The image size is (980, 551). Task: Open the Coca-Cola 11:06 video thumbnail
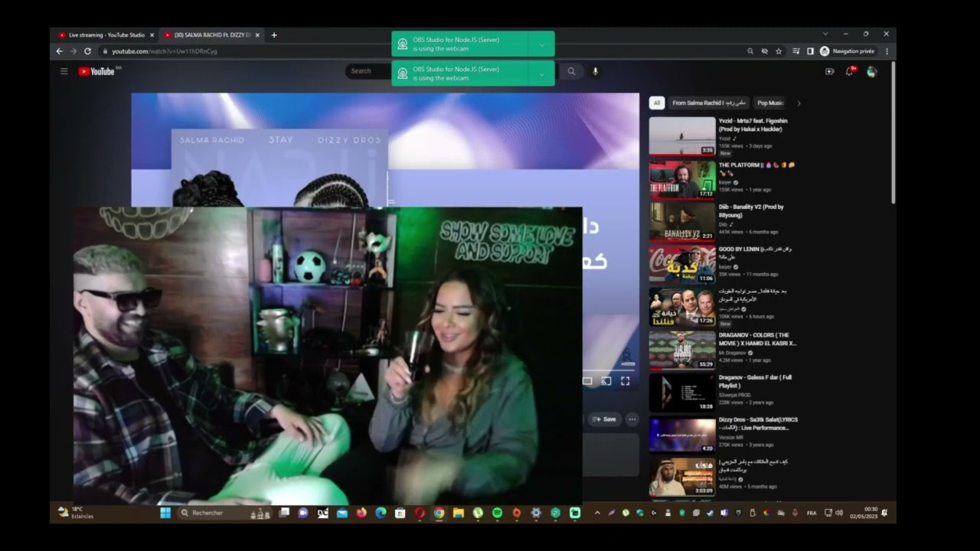pos(682,265)
